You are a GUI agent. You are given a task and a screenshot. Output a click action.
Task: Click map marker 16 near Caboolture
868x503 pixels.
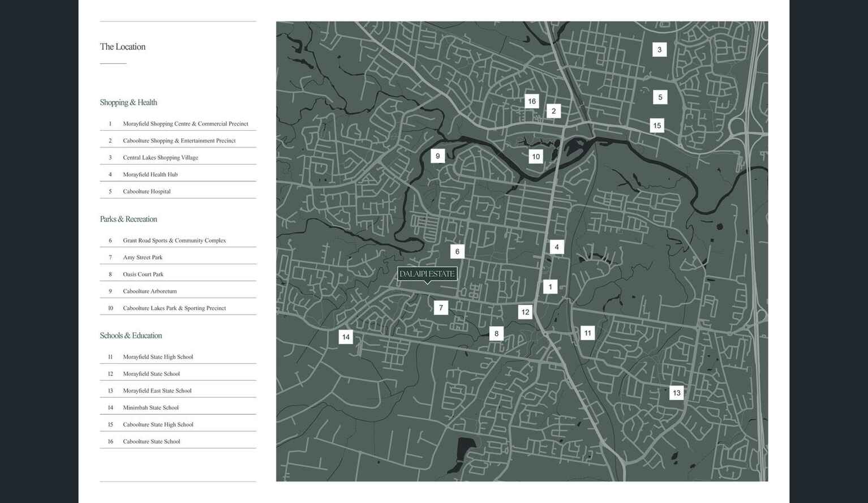(x=531, y=101)
